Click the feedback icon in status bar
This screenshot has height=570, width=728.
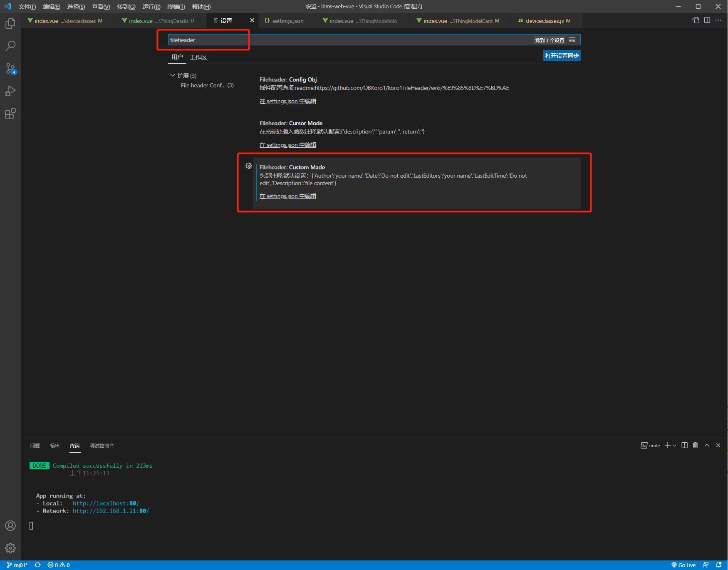[x=706, y=565]
